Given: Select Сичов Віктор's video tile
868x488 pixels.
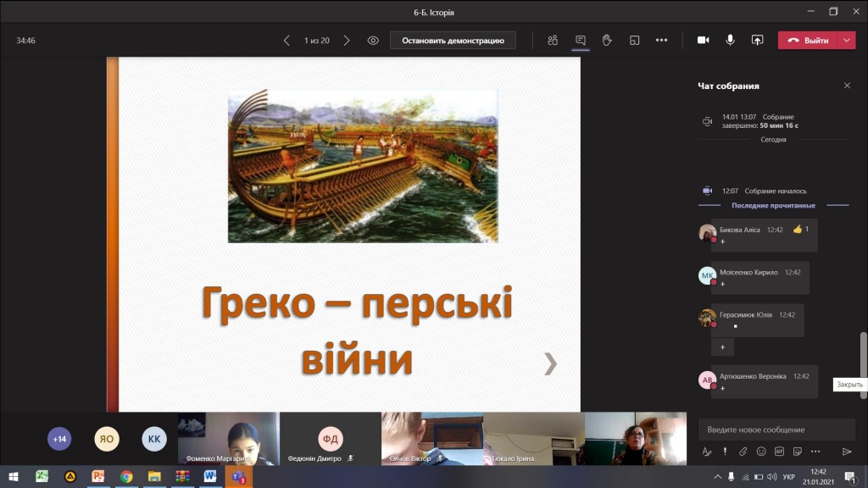Looking at the screenshot, I should (x=432, y=439).
